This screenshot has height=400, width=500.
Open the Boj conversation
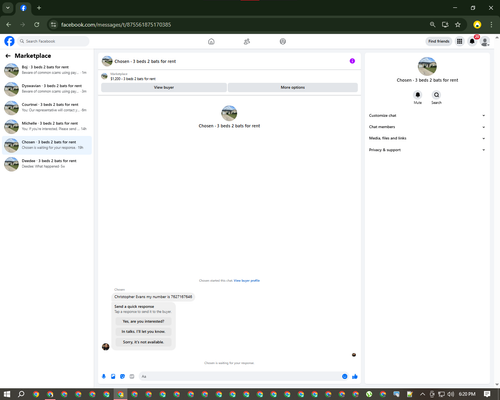(x=47, y=70)
